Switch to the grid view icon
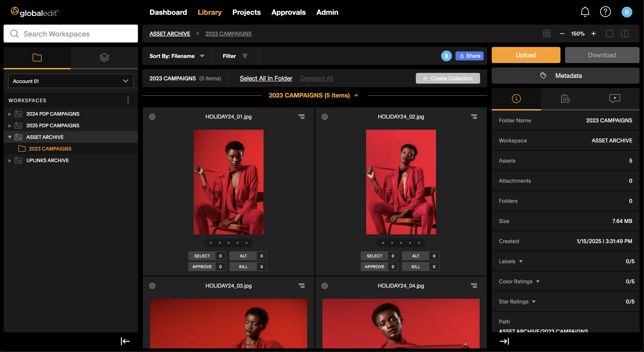Viewport: 644px width, 352px height. pos(547,34)
